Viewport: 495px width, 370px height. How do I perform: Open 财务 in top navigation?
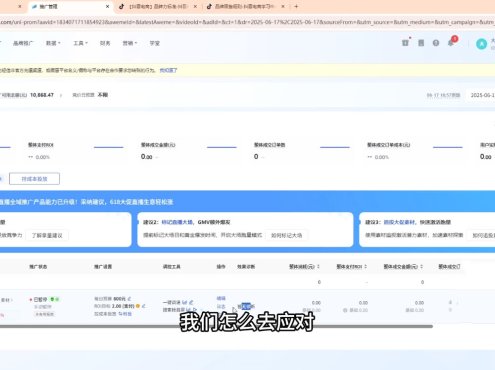[105, 43]
